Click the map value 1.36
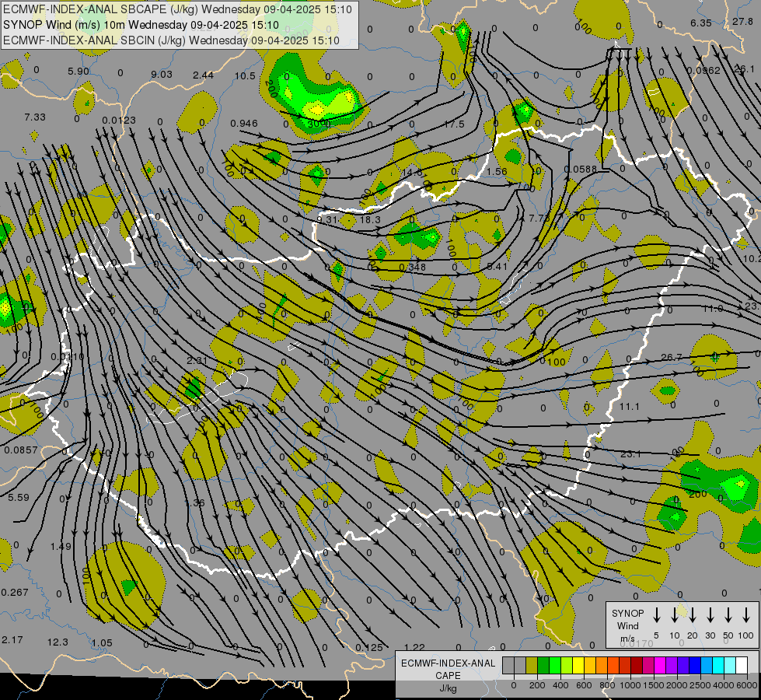761x700 pixels. [x=194, y=502]
